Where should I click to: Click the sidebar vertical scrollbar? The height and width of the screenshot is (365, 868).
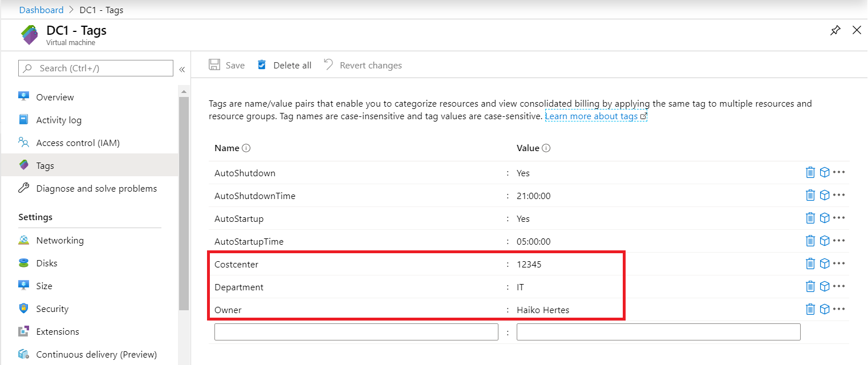184,200
